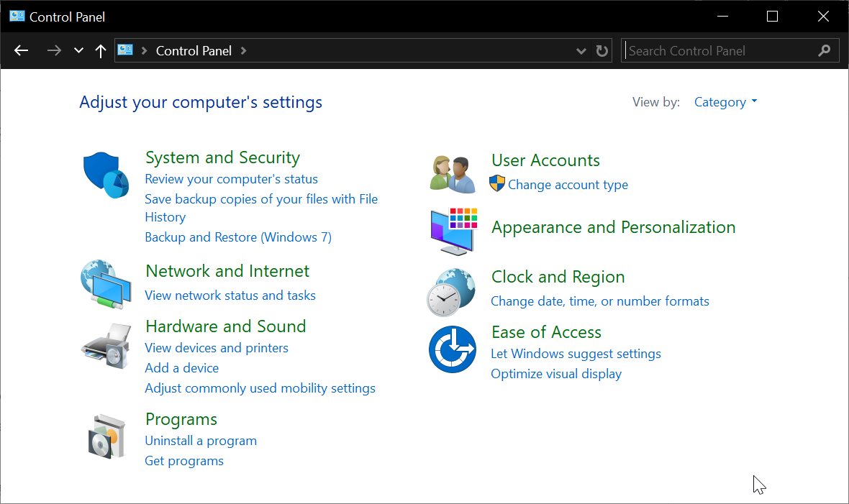Expand the address bar history dropdown
The image size is (849, 504).
click(581, 51)
